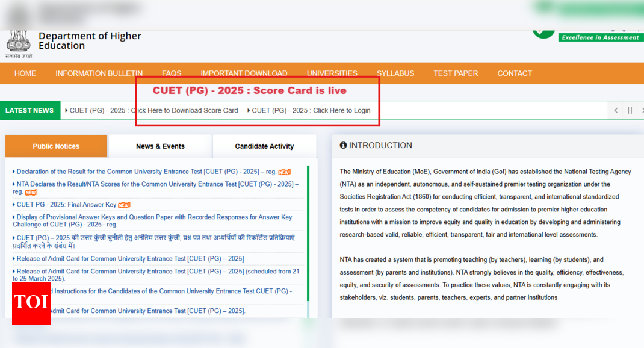The image size is (644, 348).
Task: Go to the SYLLABUS menu item
Action: (395, 73)
